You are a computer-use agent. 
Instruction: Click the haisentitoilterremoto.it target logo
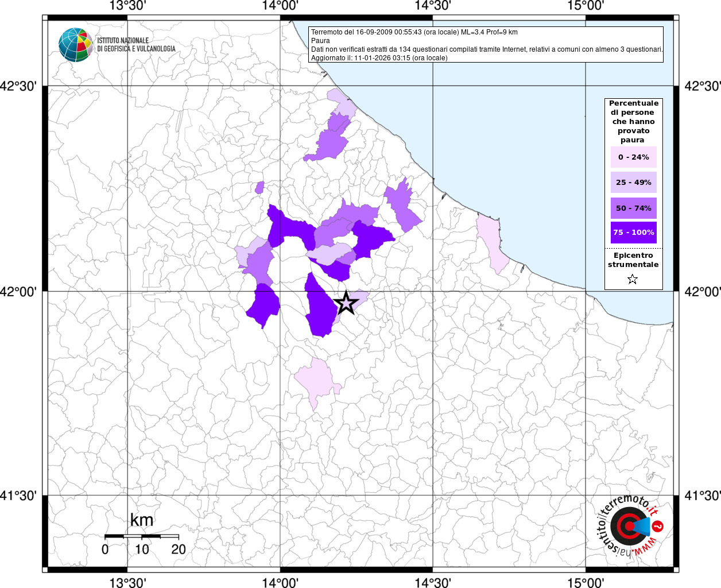(630, 525)
